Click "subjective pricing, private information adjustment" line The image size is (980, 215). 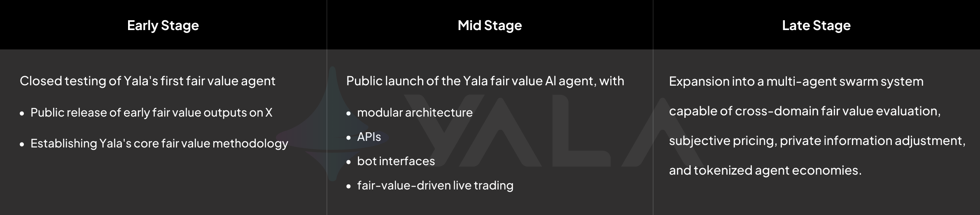[817, 141]
